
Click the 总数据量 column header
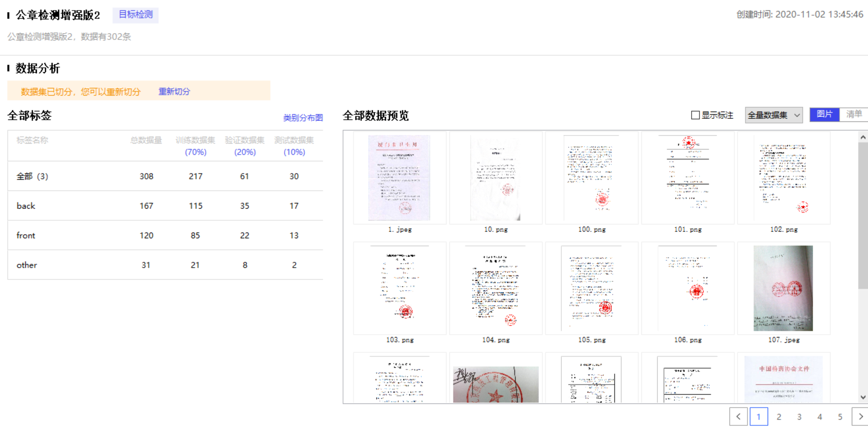tap(146, 140)
